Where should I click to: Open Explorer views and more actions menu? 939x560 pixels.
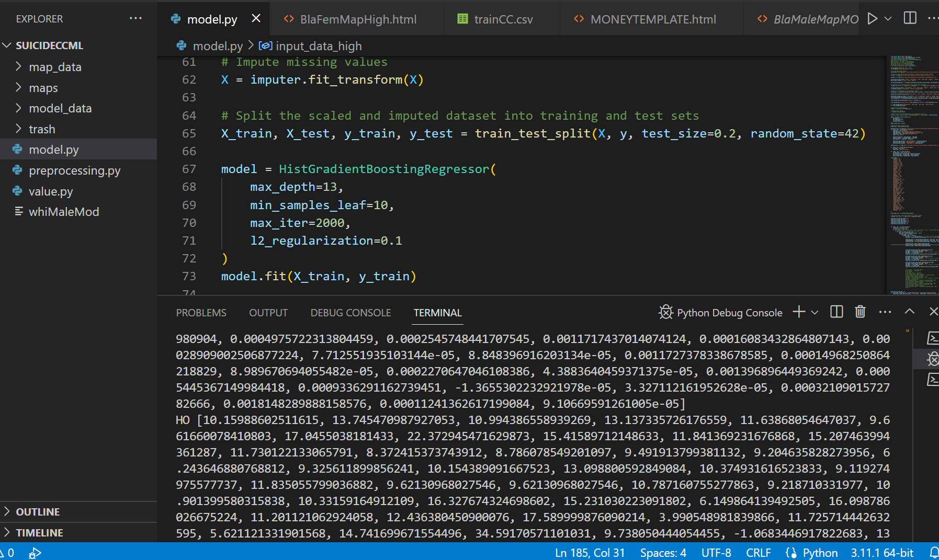(135, 18)
